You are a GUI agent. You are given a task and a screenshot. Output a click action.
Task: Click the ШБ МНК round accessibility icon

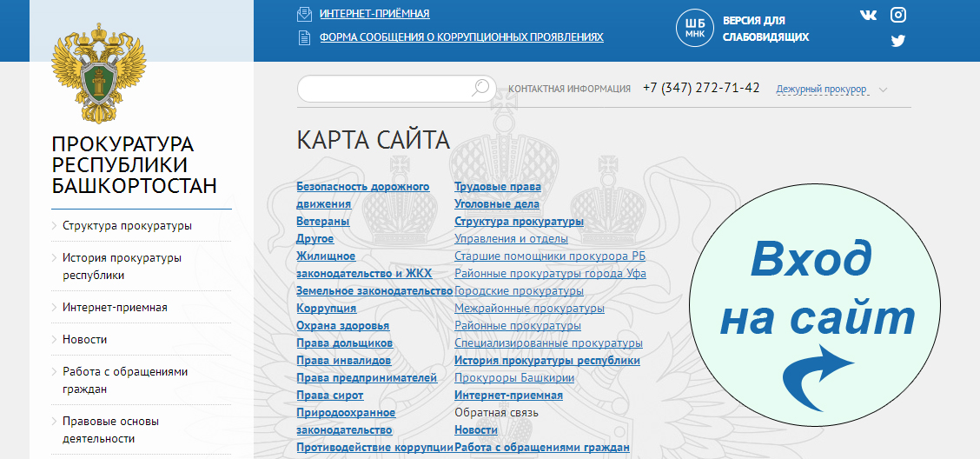point(694,28)
